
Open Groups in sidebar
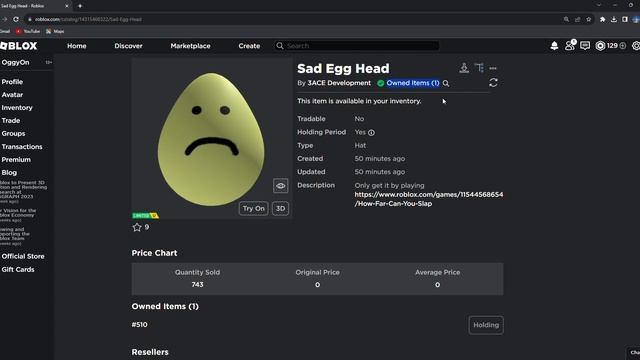[13, 133]
